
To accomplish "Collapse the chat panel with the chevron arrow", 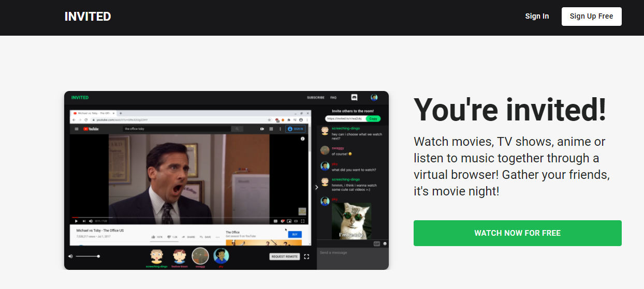I will [x=317, y=187].
